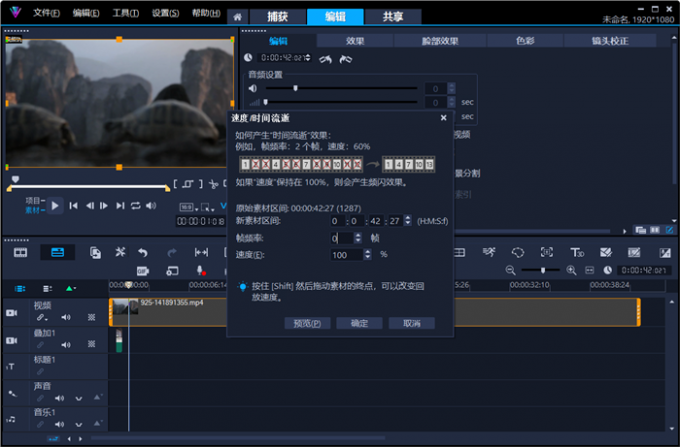Click 取消 to cancel speed dialog
680x447 pixels.
pyautogui.click(x=411, y=323)
